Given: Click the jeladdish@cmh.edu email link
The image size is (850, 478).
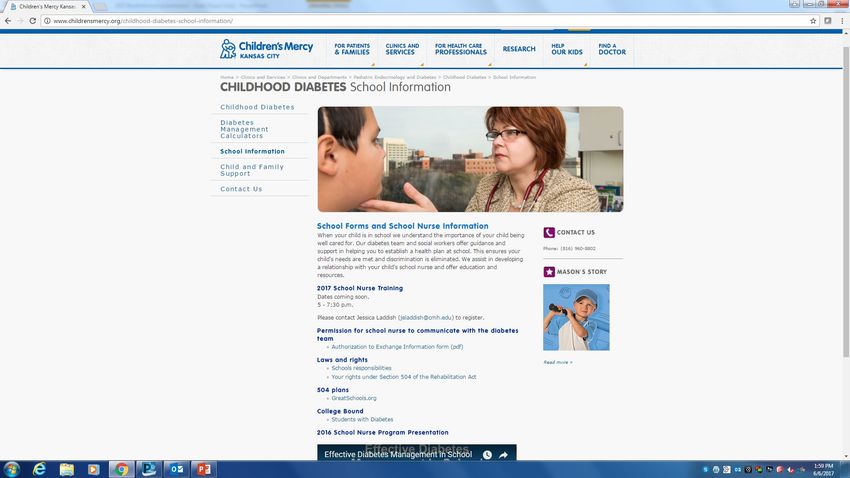Looking at the screenshot, I should point(426,318).
